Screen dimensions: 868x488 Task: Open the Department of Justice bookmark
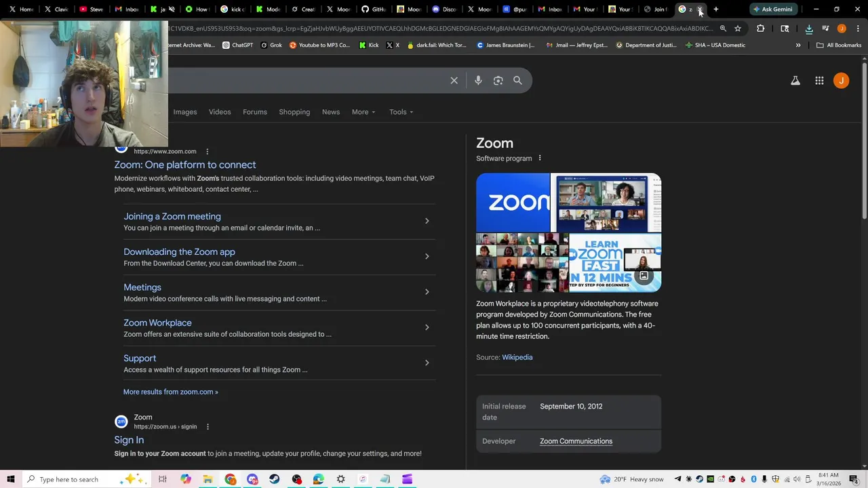[x=646, y=45]
